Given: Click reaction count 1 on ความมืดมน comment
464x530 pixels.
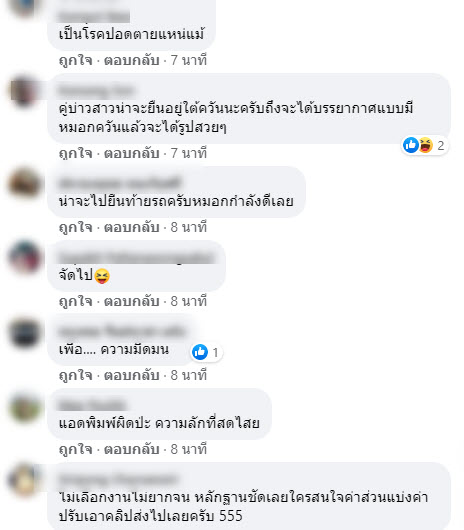Looking at the screenshot, I should pos(215,353).
